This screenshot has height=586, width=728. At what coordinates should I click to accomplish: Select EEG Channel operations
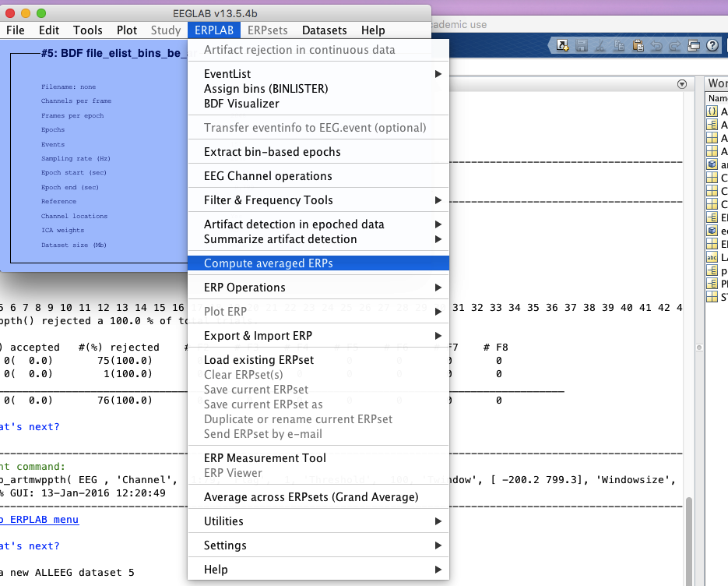tap(318, 176)
